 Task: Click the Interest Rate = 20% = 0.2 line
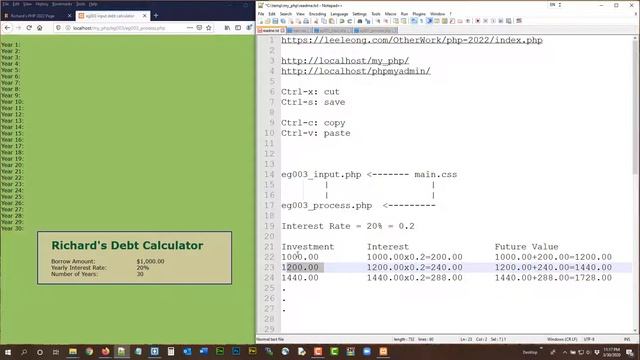pyautogui.click(x=348, y=226)
